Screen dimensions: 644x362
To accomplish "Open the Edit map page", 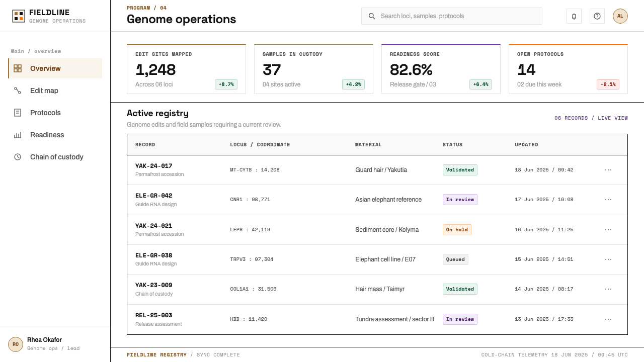I will 55,90.
